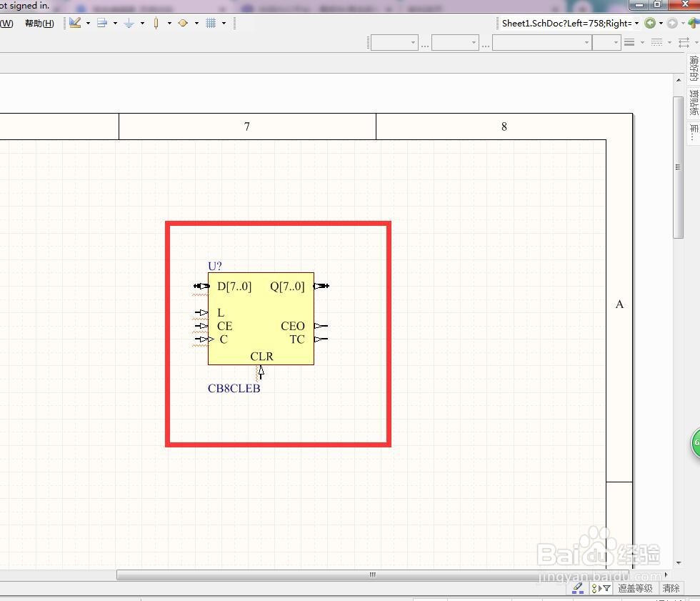Click the vertical scrollbar down arrow
The height and width of the screenshot is (601, 700).
679,563
